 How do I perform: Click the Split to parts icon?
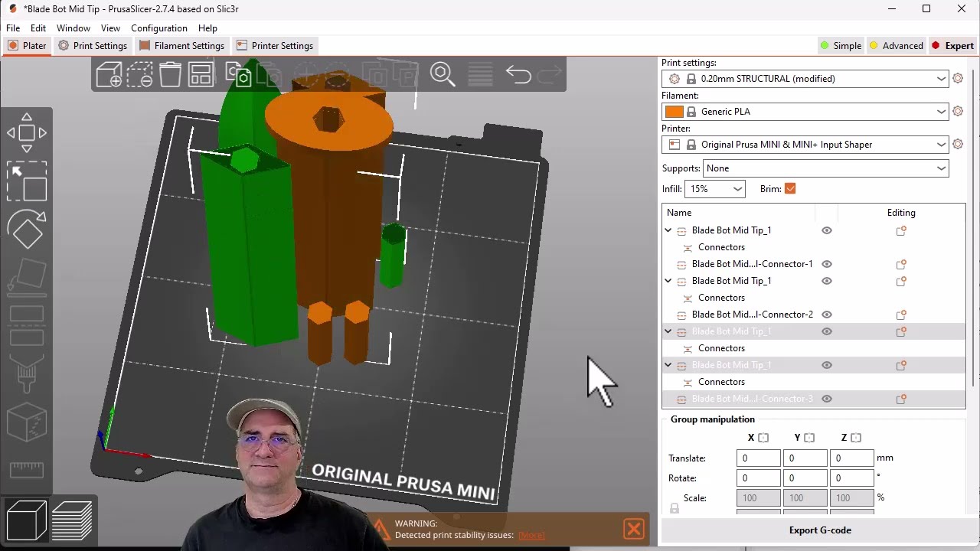(406, 74)
